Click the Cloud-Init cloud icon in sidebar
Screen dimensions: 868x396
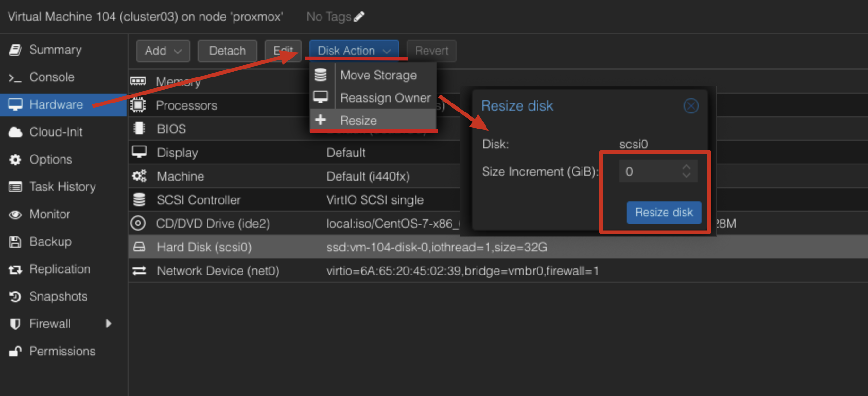pyautogui.click(x=16, y=132)
